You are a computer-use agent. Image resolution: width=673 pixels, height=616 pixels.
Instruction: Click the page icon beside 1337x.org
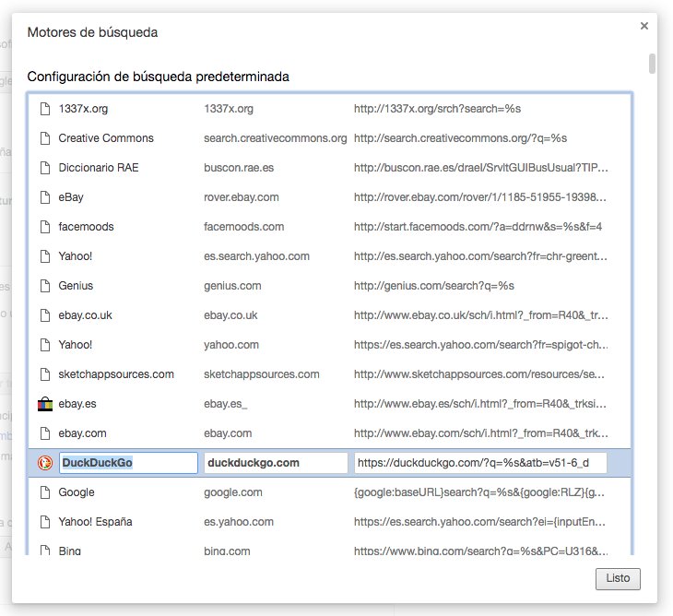coord(45,109)
